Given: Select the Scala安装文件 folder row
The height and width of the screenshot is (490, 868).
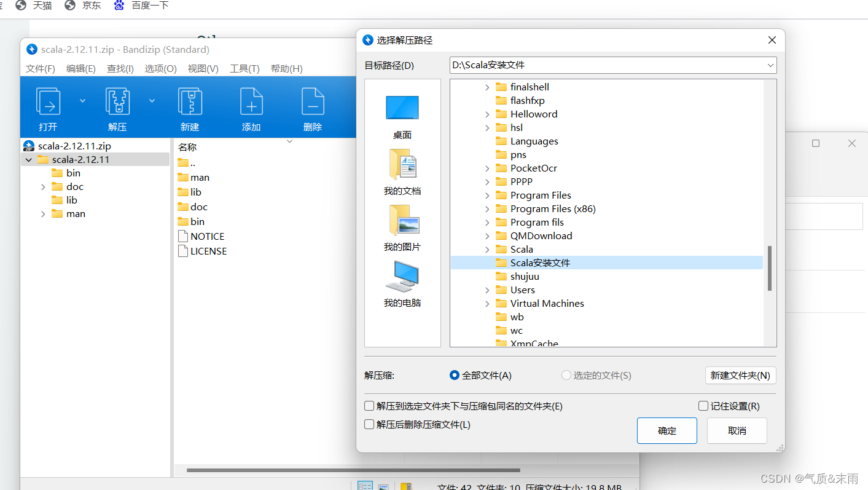Looking at the screenshot, I should pos(606,263).
